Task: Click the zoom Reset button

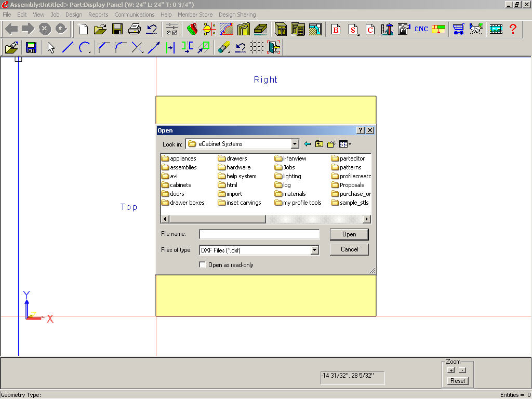Action: [x=458, y=381]
